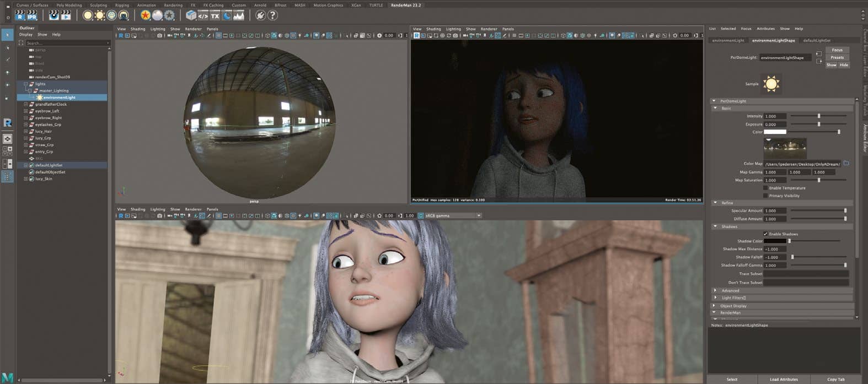Open the Attributes menu in the Attribute Editor
Screen dimensions: 868x384
[x=765, y=29]
